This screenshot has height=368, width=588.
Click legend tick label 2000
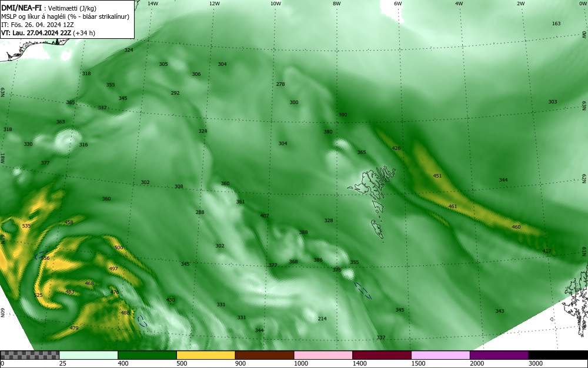(x=477, y=363)
